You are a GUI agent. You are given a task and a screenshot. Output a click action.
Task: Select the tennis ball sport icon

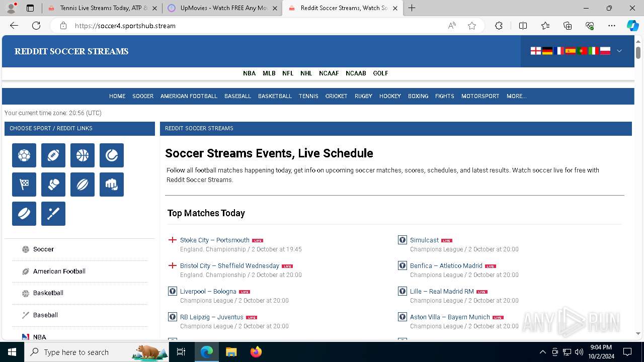(112, 155)
